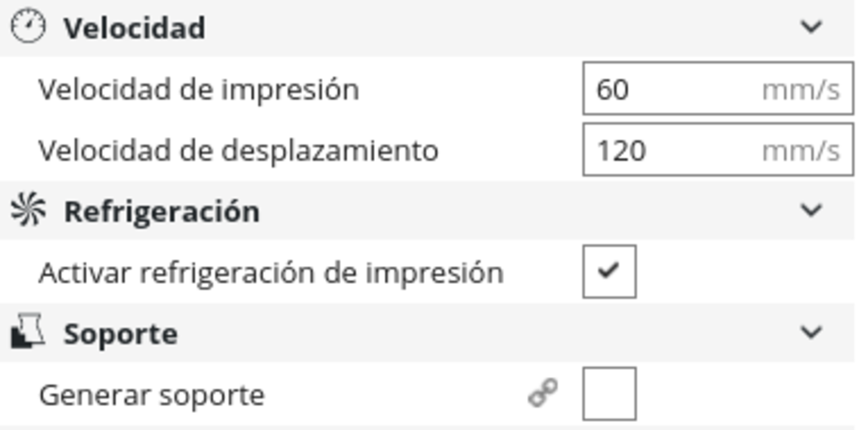Screen dimensions: 868x430
Task: Click the fan icon beside Refrigeración
Action: (28, 211)
